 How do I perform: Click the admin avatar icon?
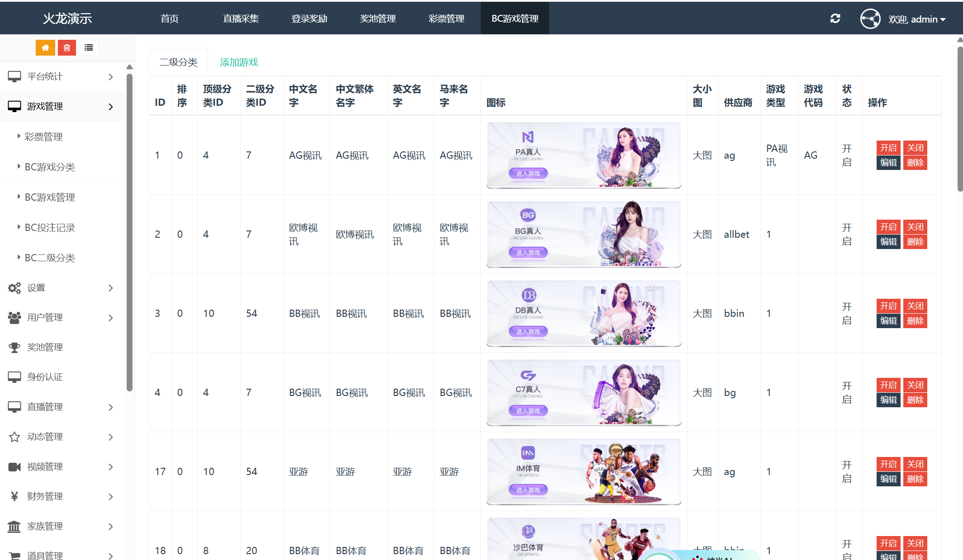tap(870, 19)
